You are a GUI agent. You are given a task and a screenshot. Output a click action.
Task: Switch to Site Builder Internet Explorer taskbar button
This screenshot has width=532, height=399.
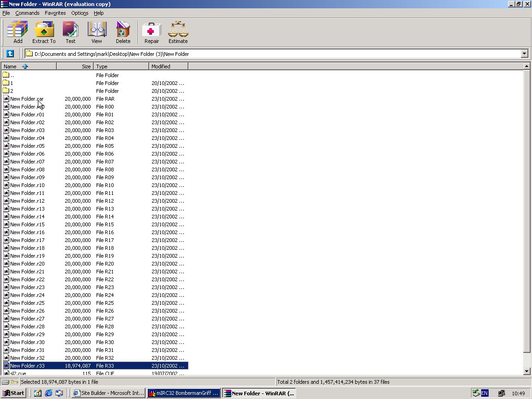(109, 393)
